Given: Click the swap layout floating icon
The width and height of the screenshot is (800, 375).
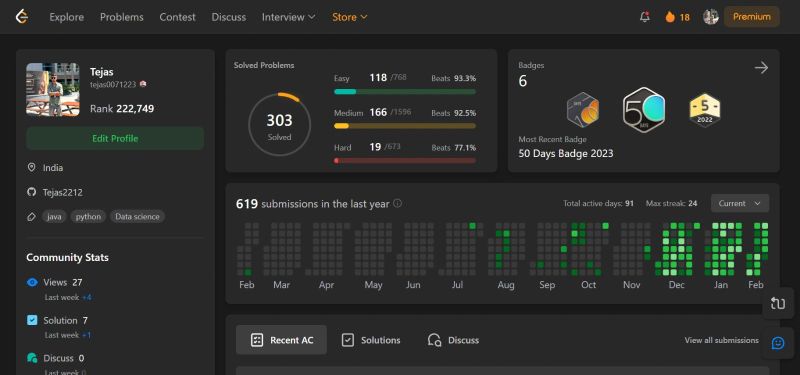Looking at the screenshot, I should (778, 304).
